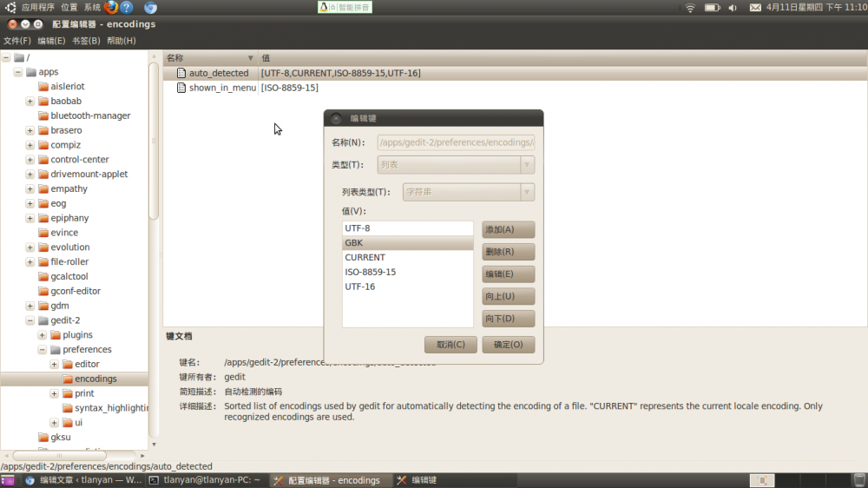Open the 书签 bookmarks menu
Image resolution: width=868 pixels, height=488 pixels.
point(86,41)
